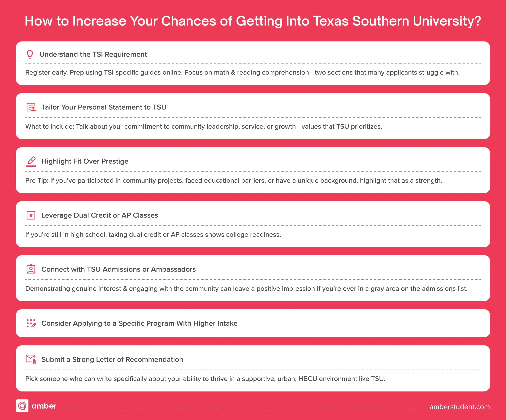Click the dotted grid pencil icon
Screen dimensions: 506x420
pos(31,323)
